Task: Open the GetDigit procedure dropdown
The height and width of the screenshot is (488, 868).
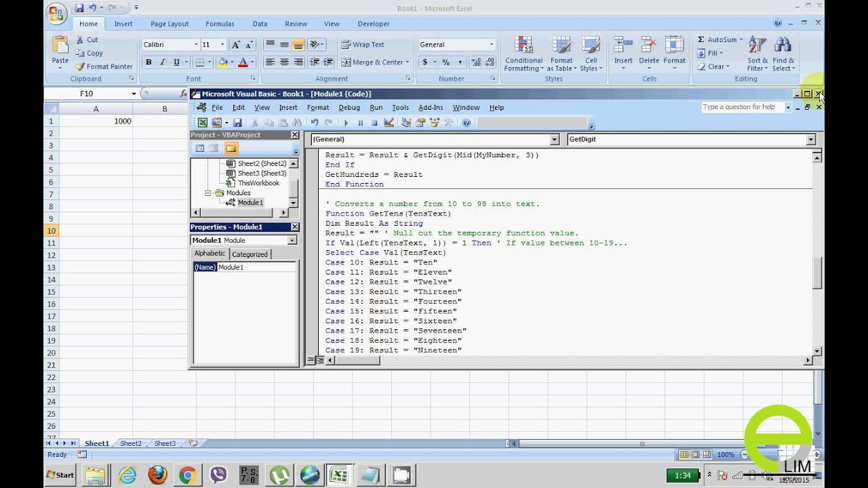Action: [x=810, y=139]
